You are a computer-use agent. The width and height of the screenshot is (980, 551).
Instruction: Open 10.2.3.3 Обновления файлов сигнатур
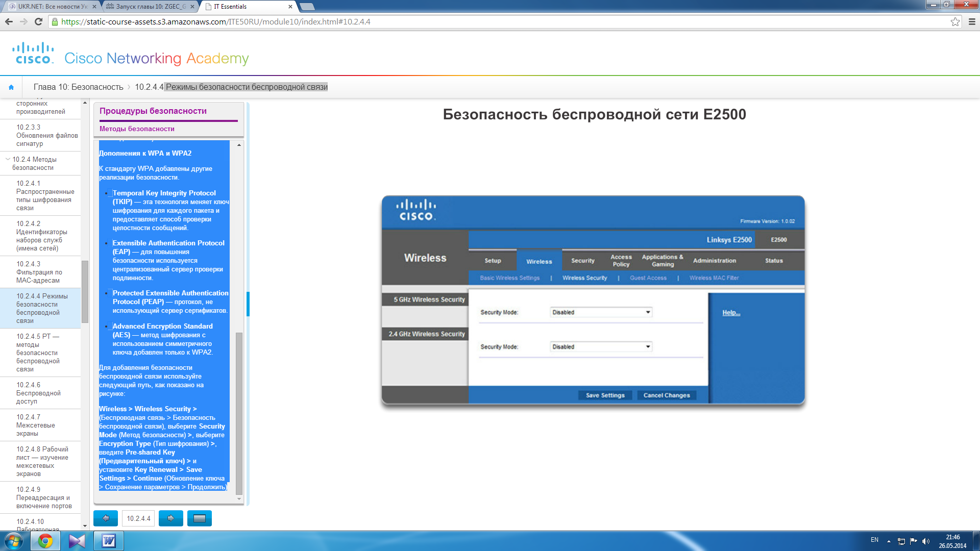click(x=40, y=135)
